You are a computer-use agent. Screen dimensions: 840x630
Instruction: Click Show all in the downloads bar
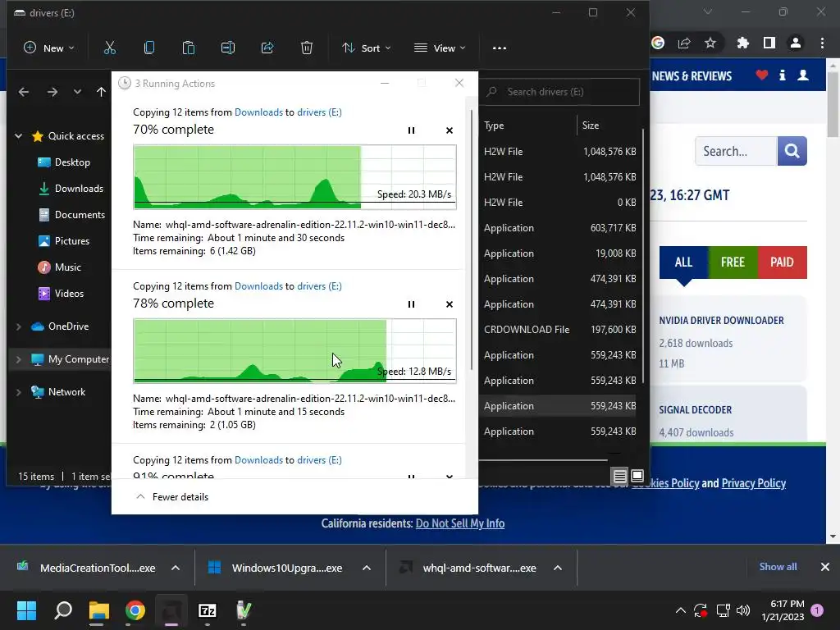(x=778, y=566)
